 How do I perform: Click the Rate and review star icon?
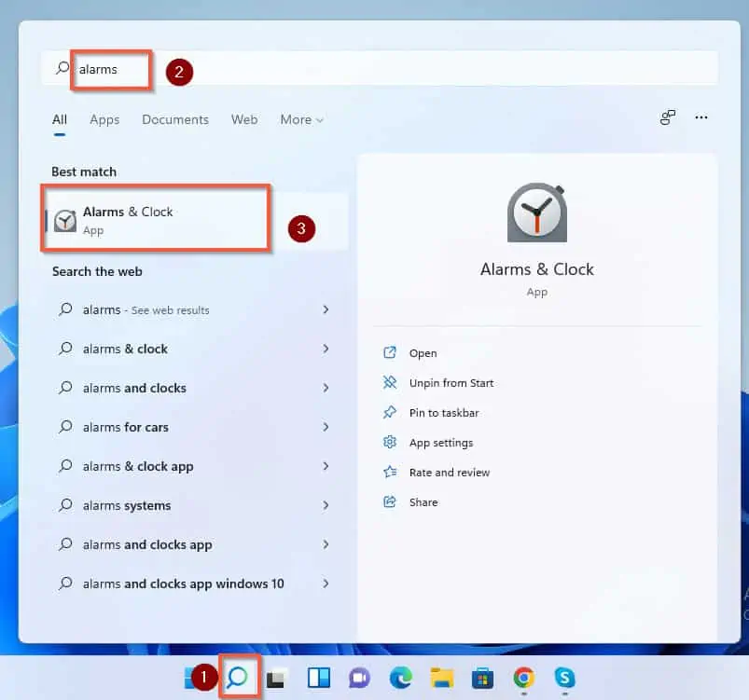point(390,472)
